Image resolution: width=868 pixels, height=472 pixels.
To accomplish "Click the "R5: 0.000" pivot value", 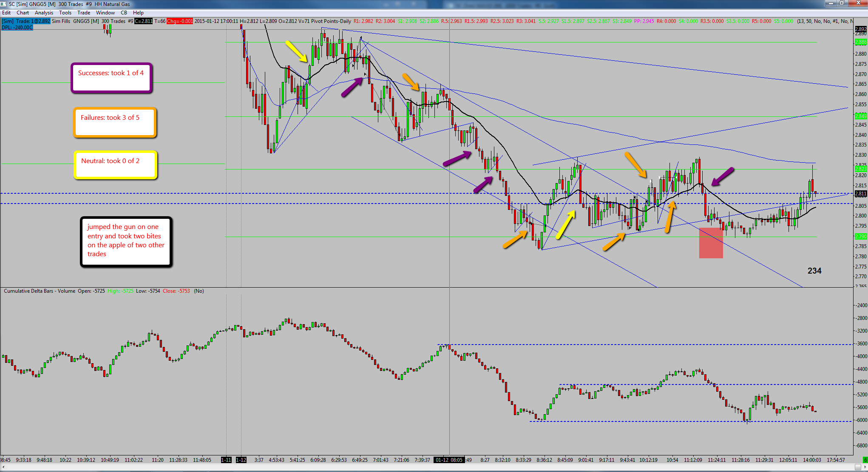I will [x=761, y=21].
